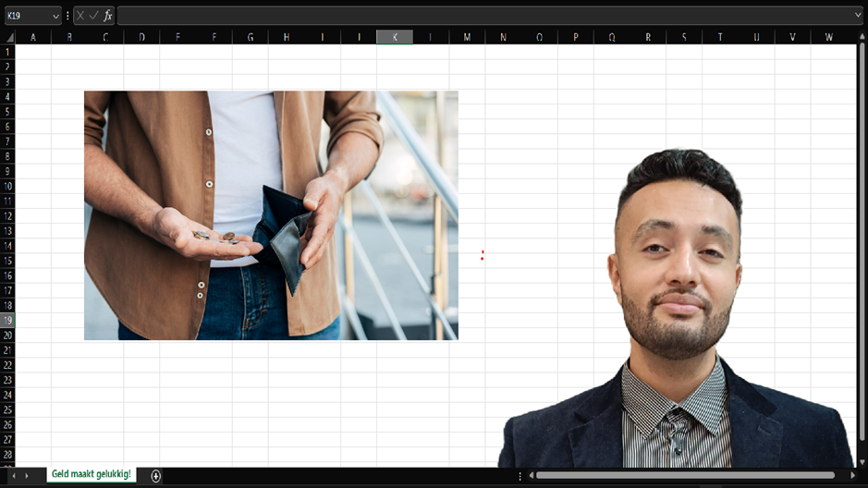Click the vertical scrollbar up arrow
Image resolution: width=868 pixels, height=488 pixels.
[x=862, y=37]
